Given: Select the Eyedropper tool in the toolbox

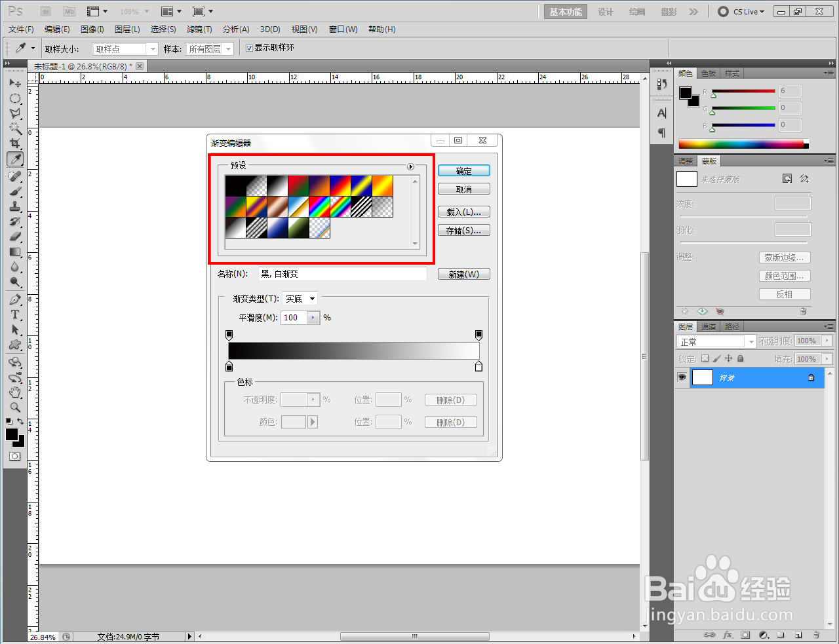Looking at the screenshot, I should 15,159.
